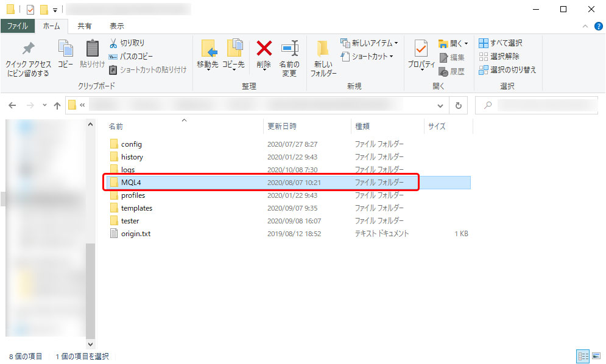Viewport: 606px width, 364px height.
Task: Click the Properties (プロパティ) icon
Action: (x=421, y=49)
